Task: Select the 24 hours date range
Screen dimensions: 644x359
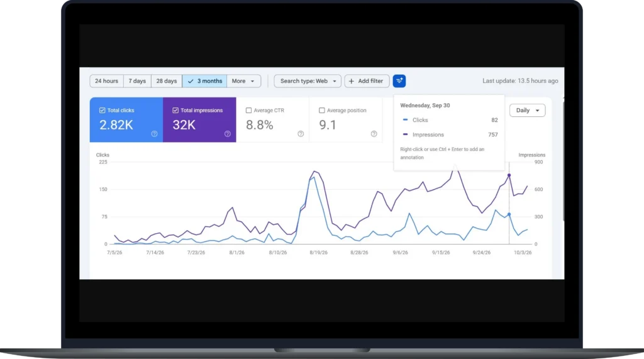Action: tap(106, 81)
